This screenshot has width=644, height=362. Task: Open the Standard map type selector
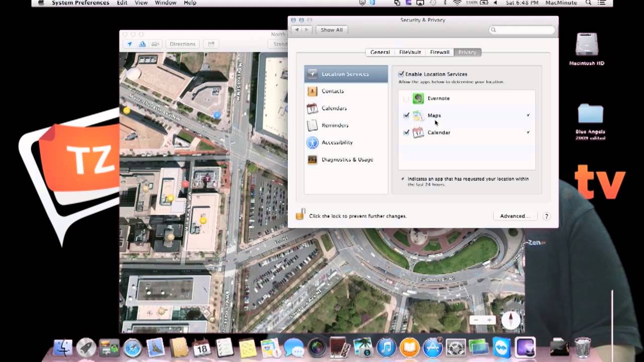[280, 44]
